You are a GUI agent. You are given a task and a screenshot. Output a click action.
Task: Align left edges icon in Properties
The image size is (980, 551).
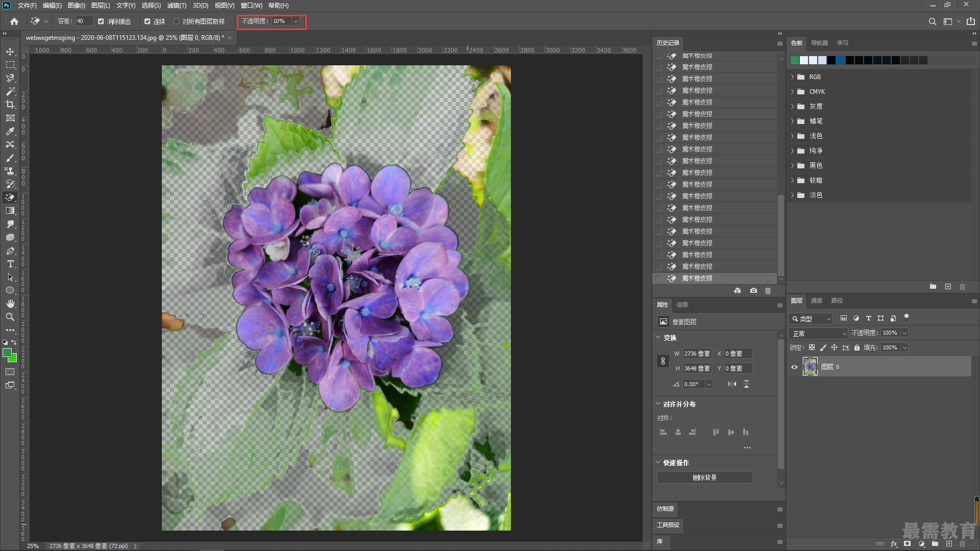click(663, 432)
